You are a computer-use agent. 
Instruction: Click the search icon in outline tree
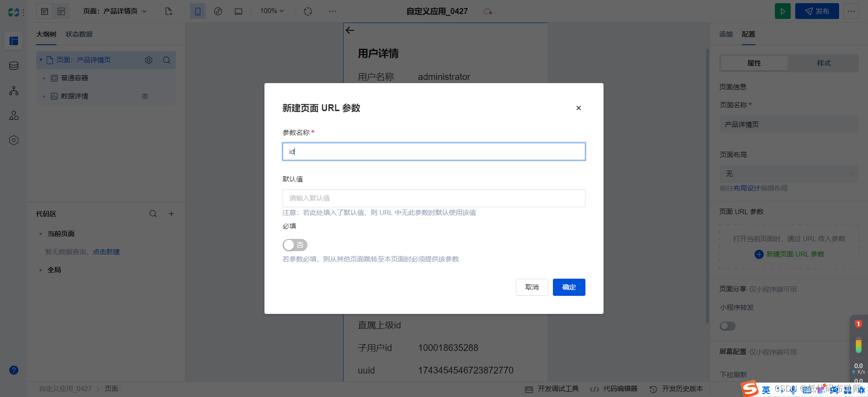[167, 60]
